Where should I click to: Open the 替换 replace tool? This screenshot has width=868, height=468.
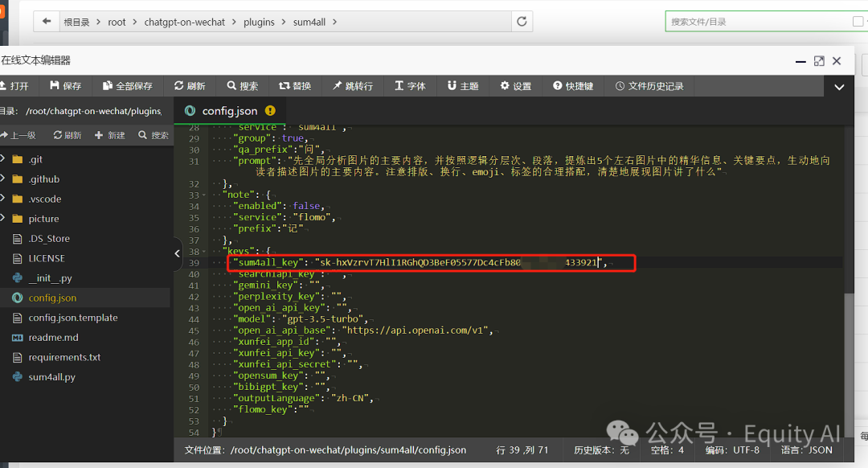click(x=295, y=86)
